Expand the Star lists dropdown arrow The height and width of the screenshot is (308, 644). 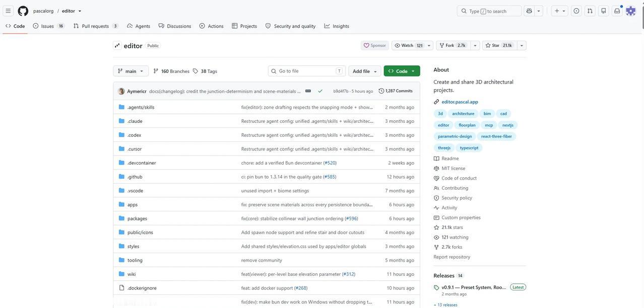pos(521,45)
